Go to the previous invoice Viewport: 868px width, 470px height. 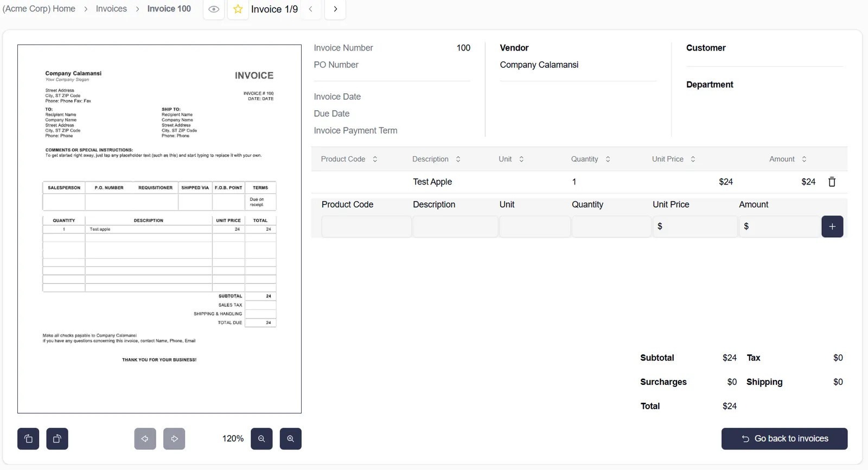(311, 9)
